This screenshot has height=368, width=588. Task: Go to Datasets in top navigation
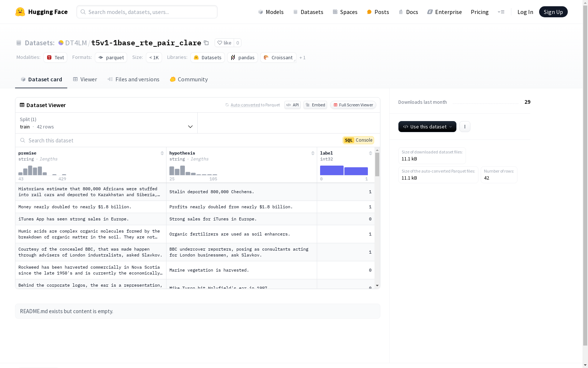pos(308,12)
